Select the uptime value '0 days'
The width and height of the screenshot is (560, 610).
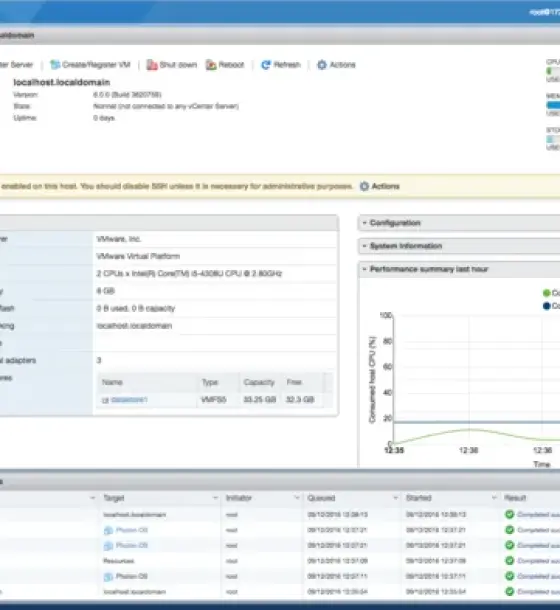tap(104, 118)
